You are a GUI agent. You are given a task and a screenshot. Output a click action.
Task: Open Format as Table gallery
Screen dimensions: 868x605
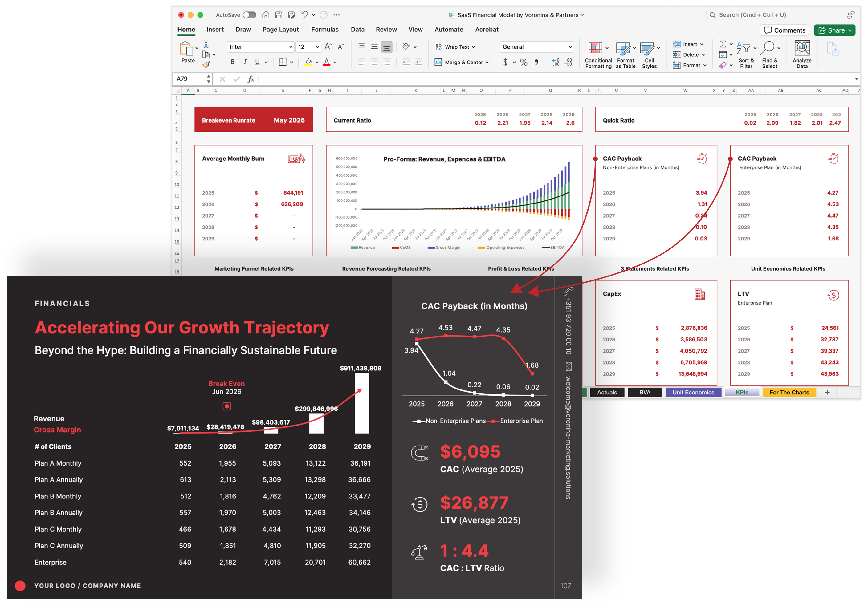coord(625,55)
